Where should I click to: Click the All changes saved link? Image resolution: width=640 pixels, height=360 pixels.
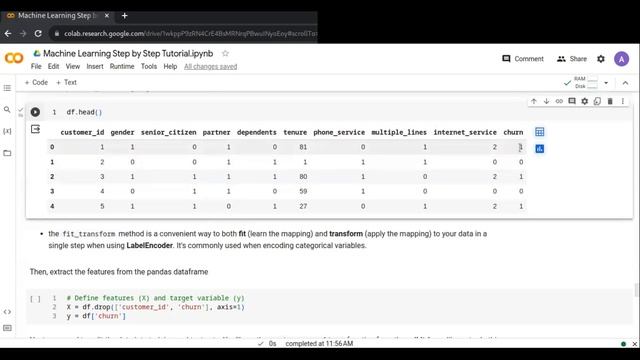pyautogui.click(x=210, y=66)
